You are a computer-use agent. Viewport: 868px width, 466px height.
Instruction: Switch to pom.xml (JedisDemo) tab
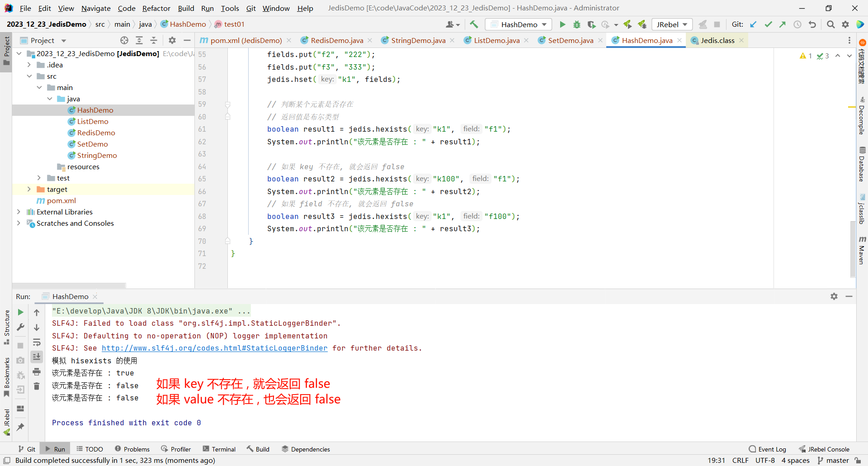coord(246,40)
